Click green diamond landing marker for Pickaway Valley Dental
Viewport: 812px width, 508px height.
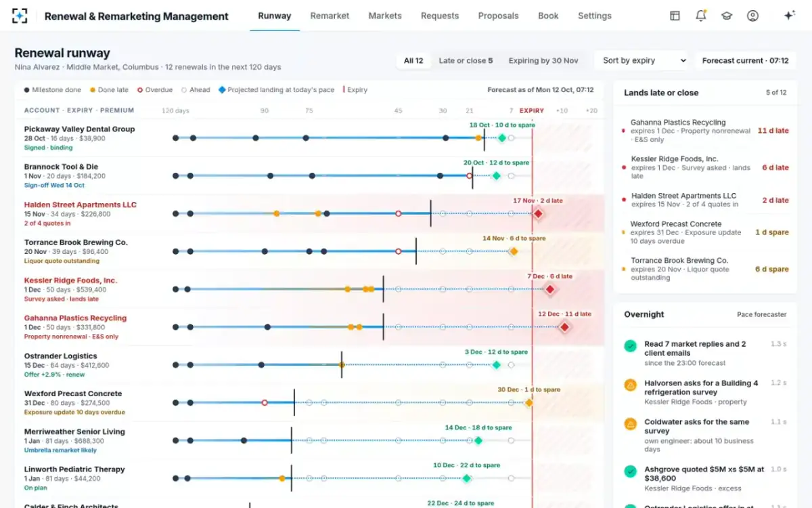point(501,137)
